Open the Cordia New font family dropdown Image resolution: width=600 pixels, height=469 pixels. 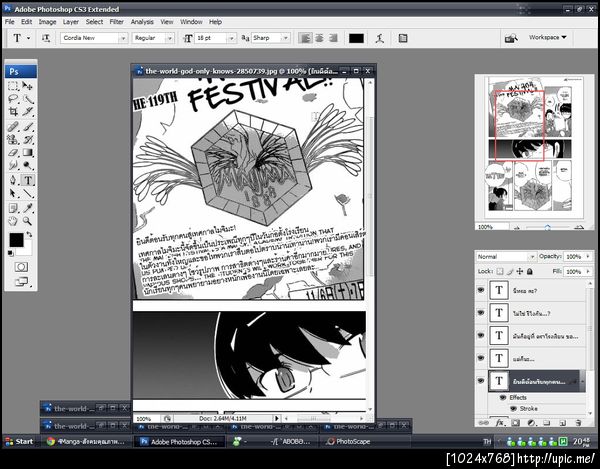click(x=123, y=38)
